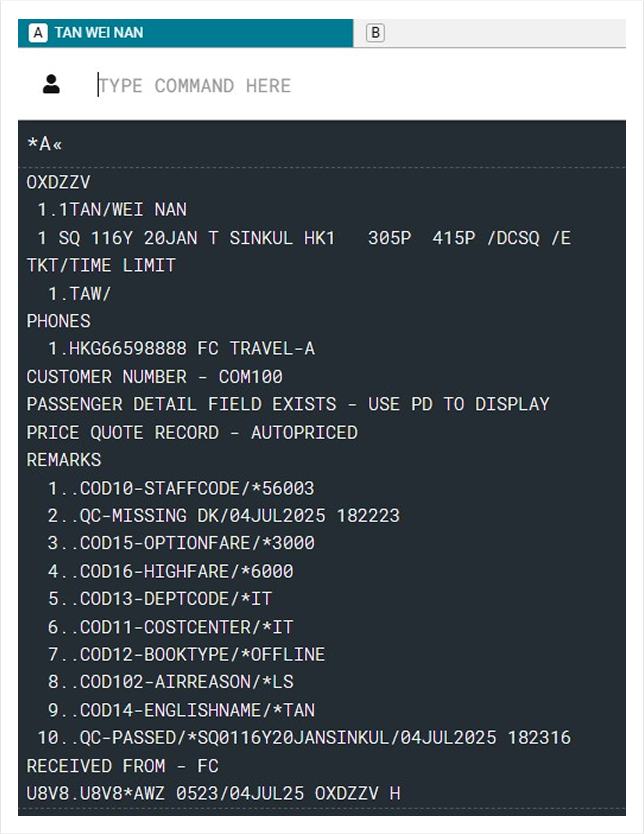Click the TKT/TIME LIMIT heading
The image size is (644, 834).
[x=101, y=265]
